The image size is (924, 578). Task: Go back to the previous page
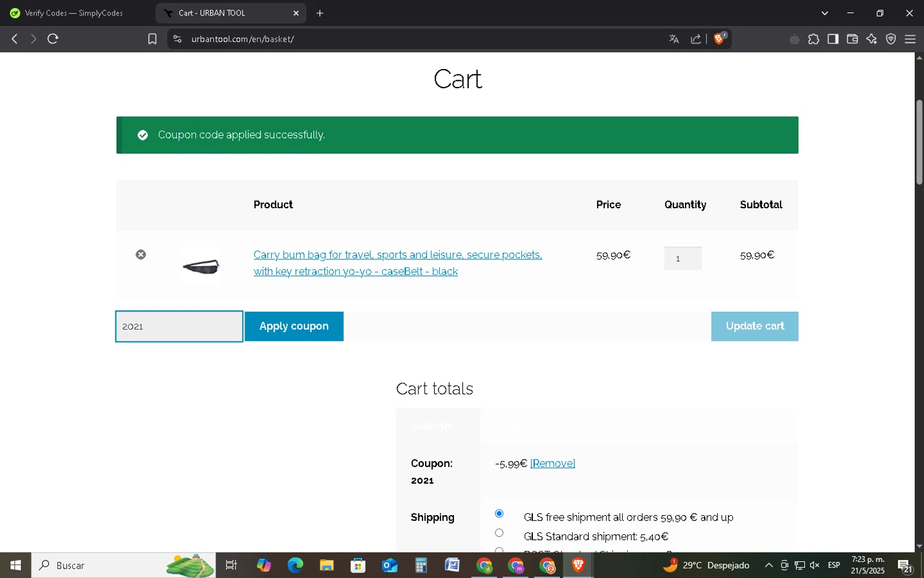tap(15, 39)
